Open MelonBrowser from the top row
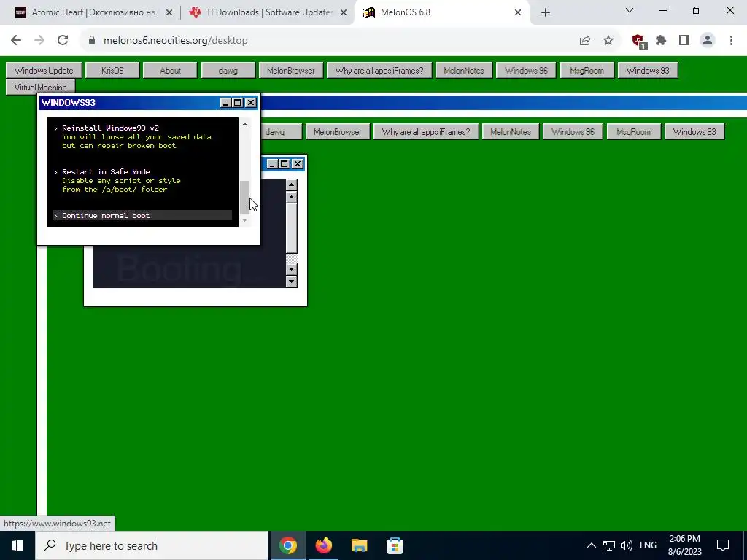This screenshot has height=560, width=747. click(x=290, y=71)
